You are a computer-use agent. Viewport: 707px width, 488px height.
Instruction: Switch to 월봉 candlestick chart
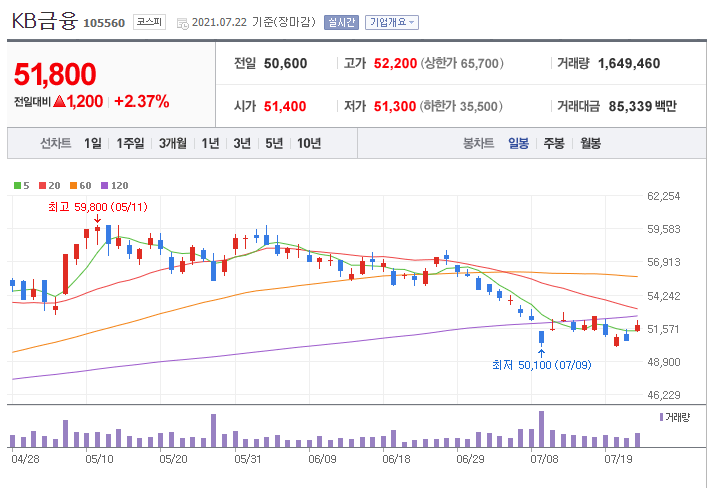590,143
